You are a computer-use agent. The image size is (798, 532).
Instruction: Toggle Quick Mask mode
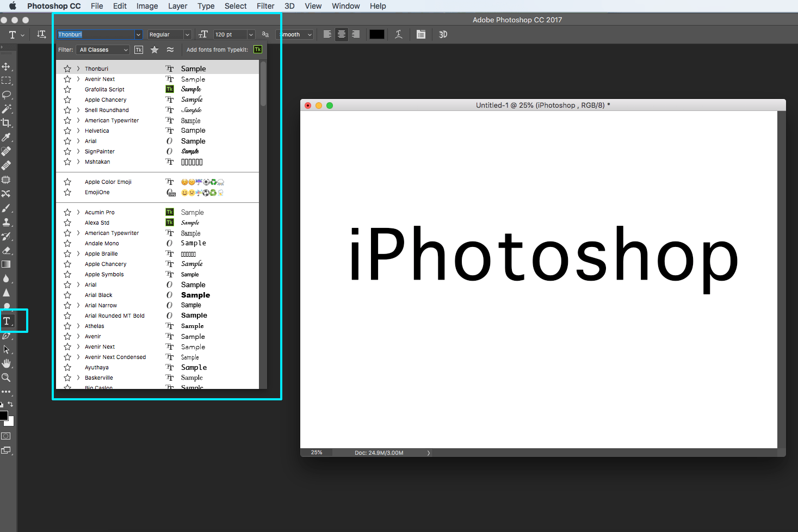tap(6, 436)
